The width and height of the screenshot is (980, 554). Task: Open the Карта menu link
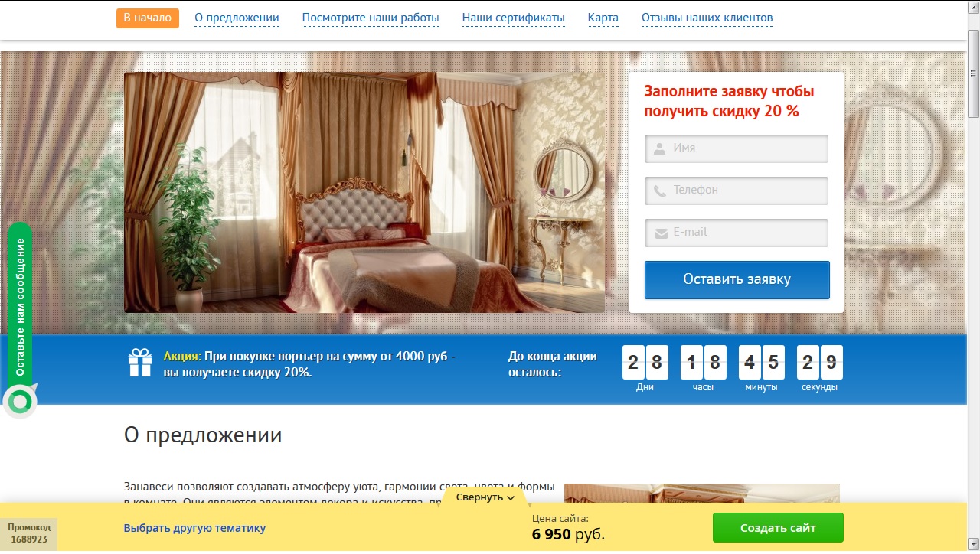[603, 18]
